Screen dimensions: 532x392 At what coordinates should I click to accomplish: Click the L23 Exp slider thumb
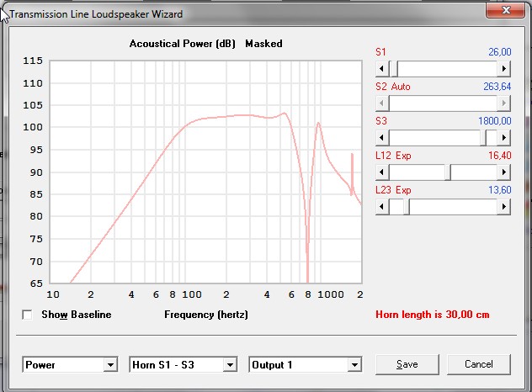(407, 206)
